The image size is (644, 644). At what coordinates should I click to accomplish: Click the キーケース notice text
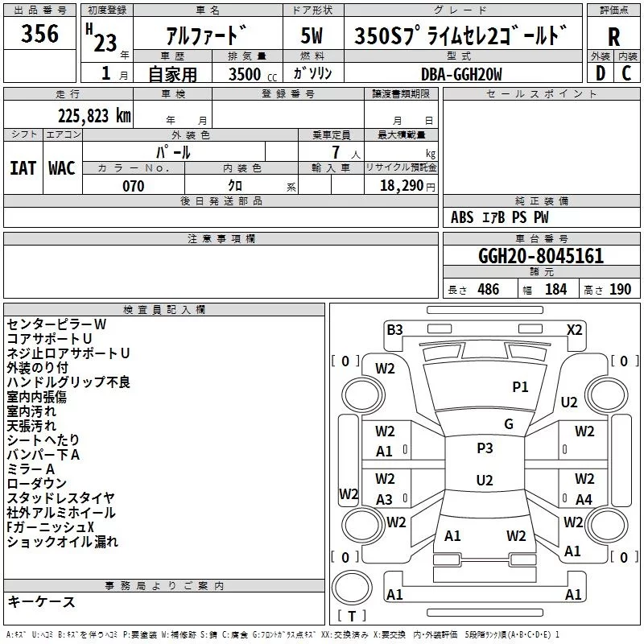coord(41,601)
